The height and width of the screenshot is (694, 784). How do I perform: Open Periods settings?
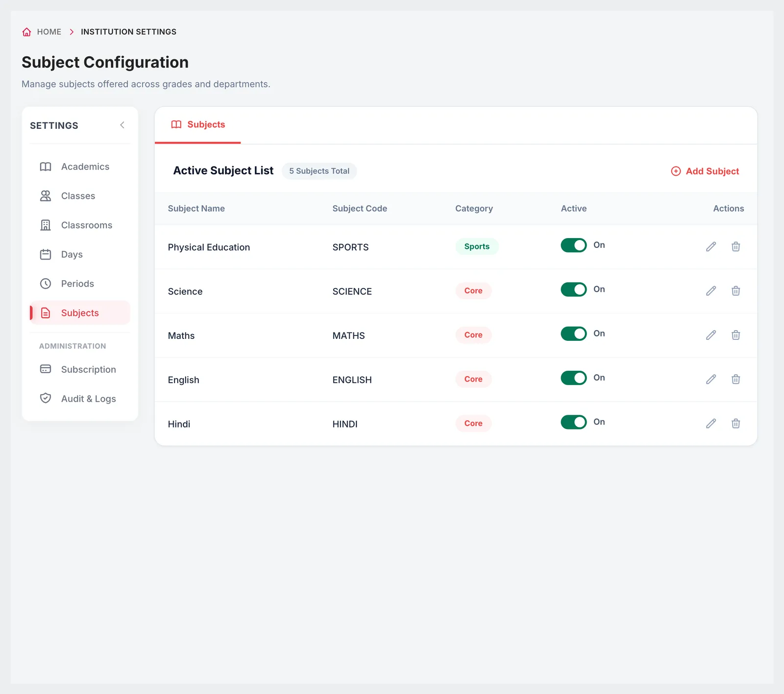pyautogui.click(x=80, y=284)
